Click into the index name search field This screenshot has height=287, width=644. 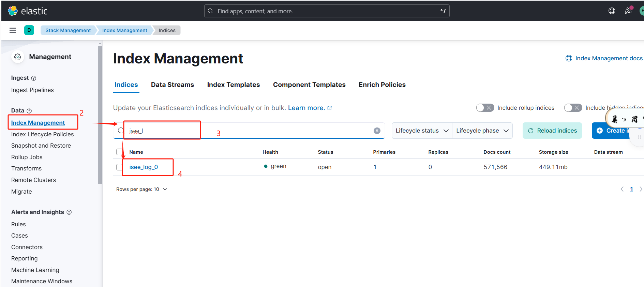coord(249,131)
